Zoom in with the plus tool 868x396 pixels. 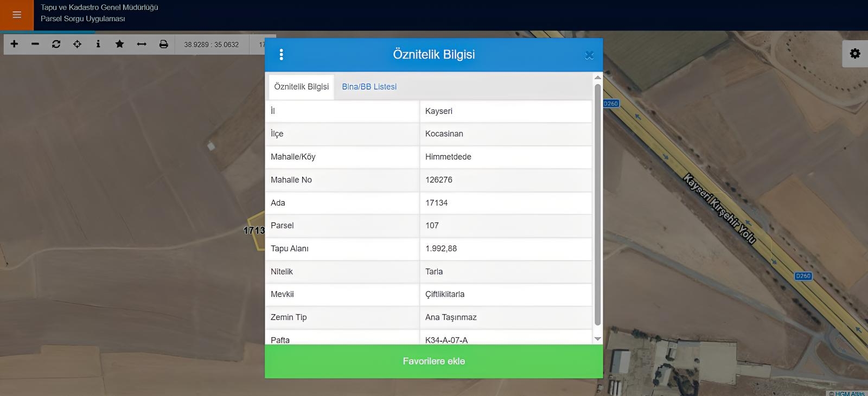(14, 44)
